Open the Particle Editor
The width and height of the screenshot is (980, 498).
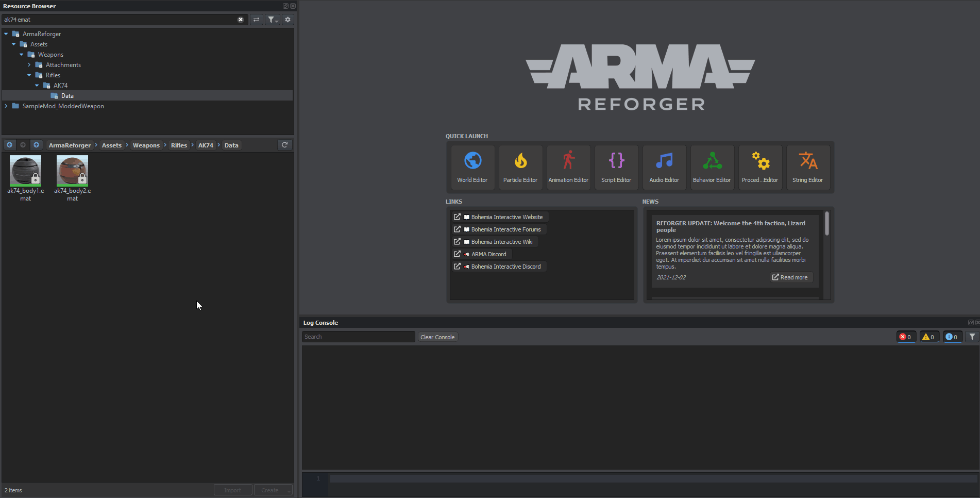(x=520, y=168)
